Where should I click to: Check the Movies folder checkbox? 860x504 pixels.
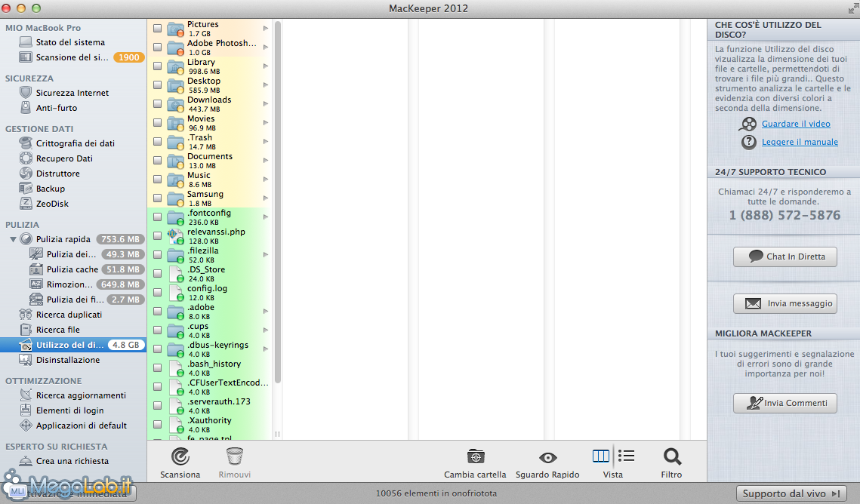[x=157, y=123]
